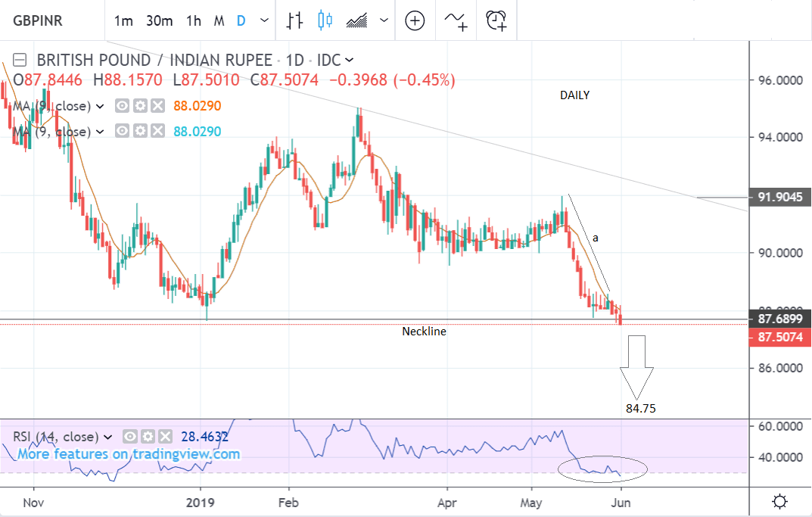Select the 30m timeframe
The width and height of the screenshot is (812, 517).
pos(159,20)
